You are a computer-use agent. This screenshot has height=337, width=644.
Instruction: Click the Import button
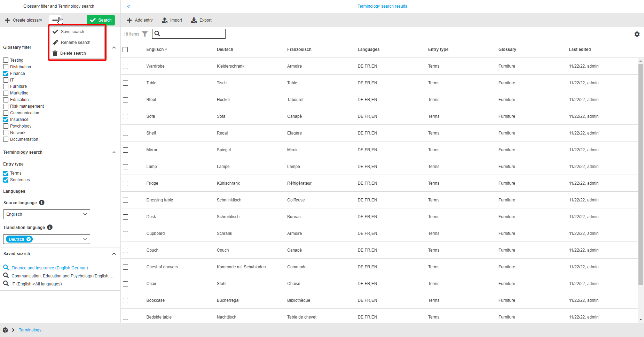point(172,20)
